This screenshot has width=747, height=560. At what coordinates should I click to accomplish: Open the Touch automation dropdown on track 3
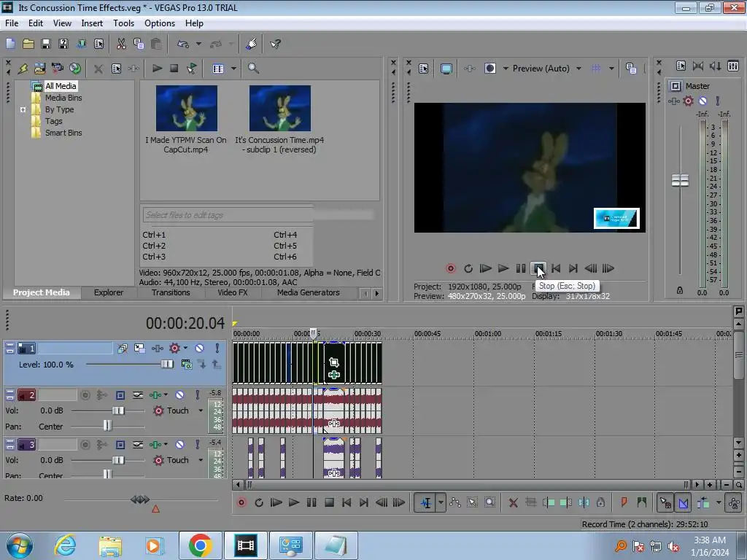201,460
